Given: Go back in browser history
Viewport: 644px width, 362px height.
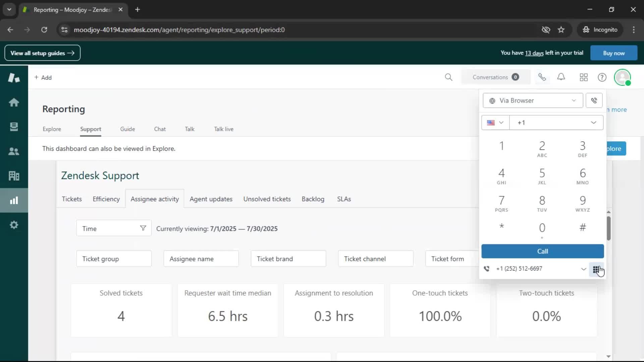Looking at the screenshot, I should pos(10,30).
